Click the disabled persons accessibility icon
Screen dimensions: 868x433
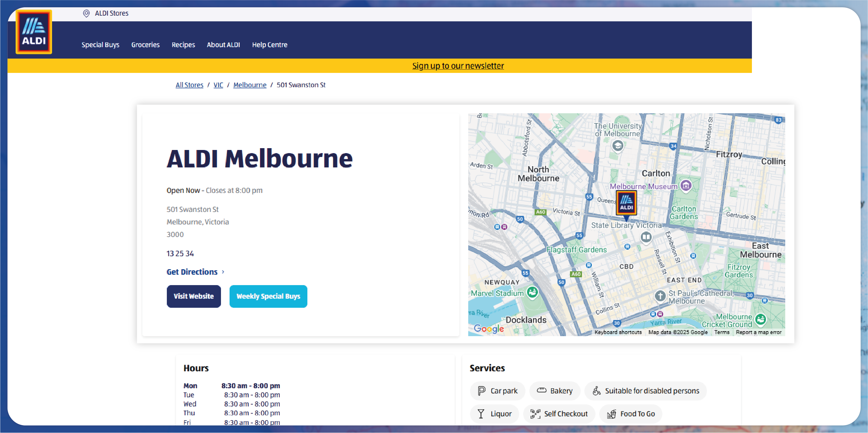coord(597,391)
